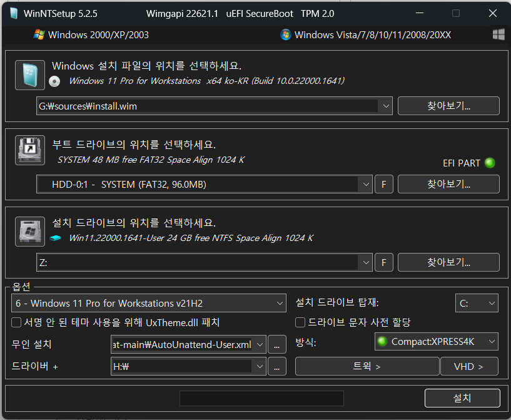Click the installation progress bar
Screen dimensions: 511x420
(x=261, y=398)
